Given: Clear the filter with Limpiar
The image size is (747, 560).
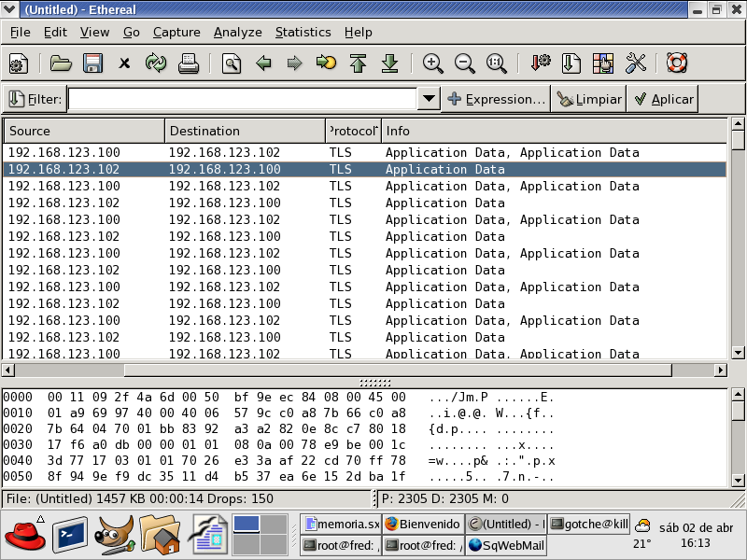Looking at the screenshot, I should click(x=589, y=99).
